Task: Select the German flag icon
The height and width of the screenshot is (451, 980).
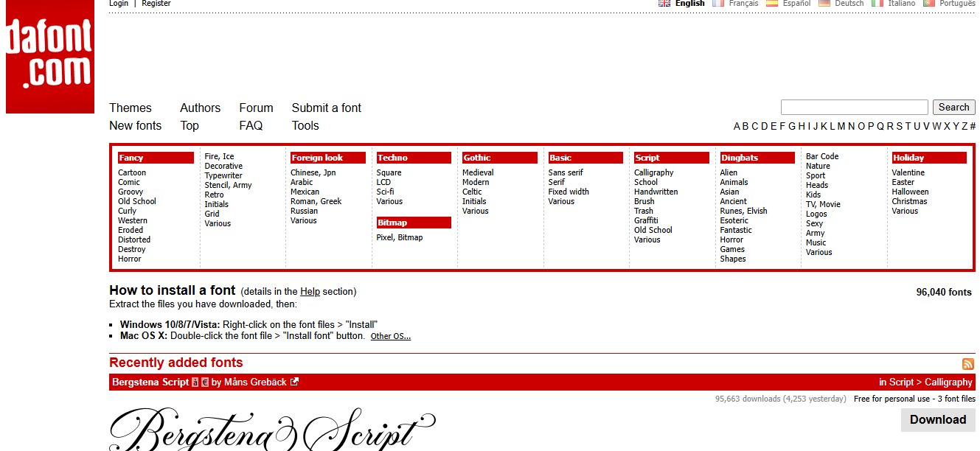Action: 824,3
